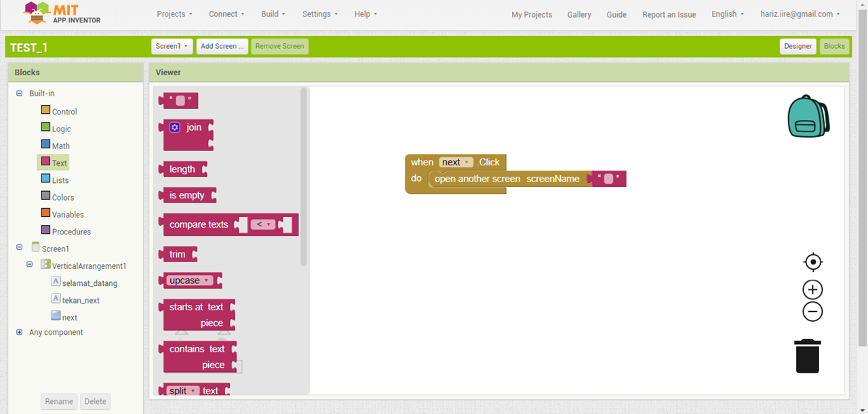The height and width of the screenshot is (414, 868).
Task: Collapse the VerticalArrangement1 tree node
Action: 30,265
